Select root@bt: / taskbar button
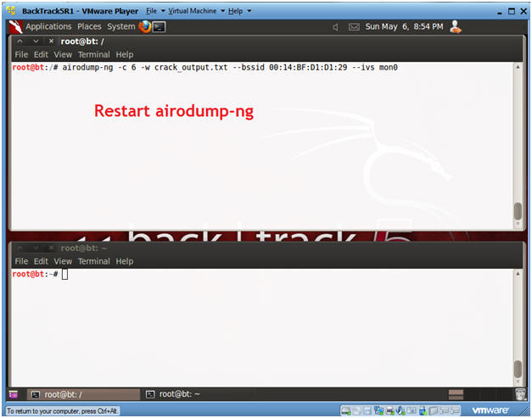This screenshot has width=532, height=418. [83, 394]
